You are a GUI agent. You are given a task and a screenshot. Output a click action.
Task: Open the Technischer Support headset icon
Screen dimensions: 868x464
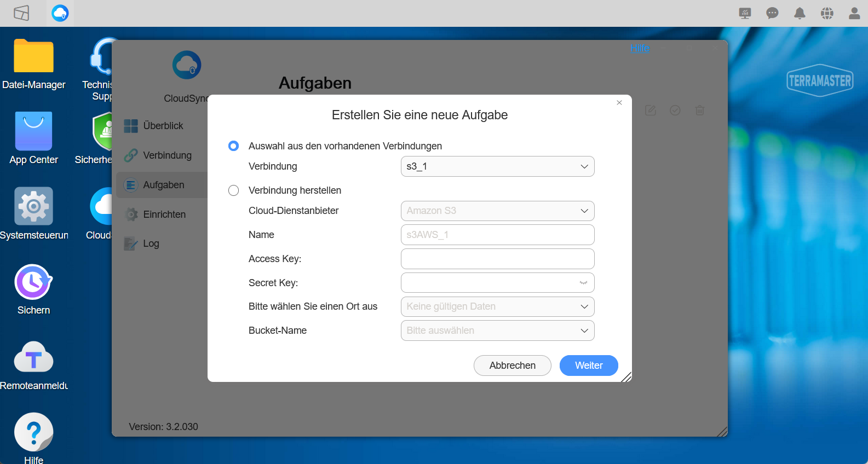pyautogui.click(x=102, y=56)
